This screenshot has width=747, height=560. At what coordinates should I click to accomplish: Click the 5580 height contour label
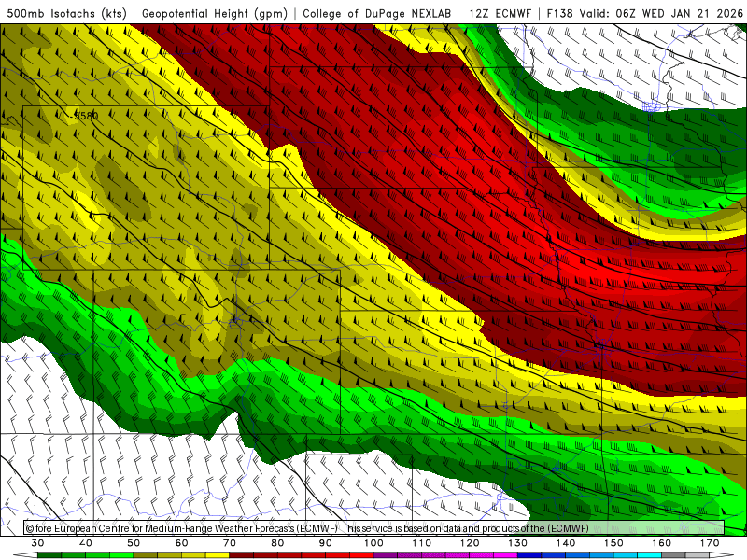[86, 116]
